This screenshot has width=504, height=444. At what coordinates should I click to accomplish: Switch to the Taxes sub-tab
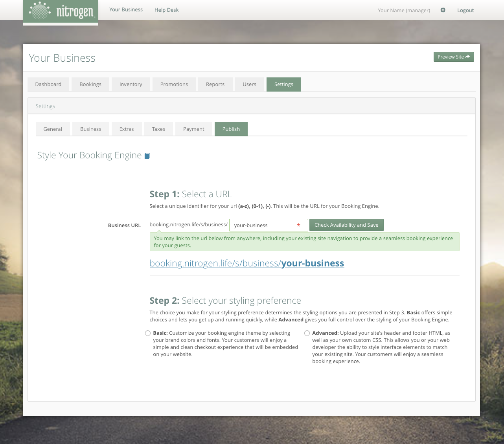(x=158, y=129)
